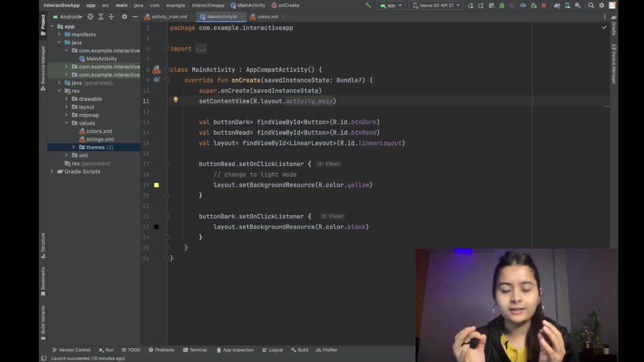Click the Debug app bug icon
This screenshot has width=644, height=362.
(502, 5)
